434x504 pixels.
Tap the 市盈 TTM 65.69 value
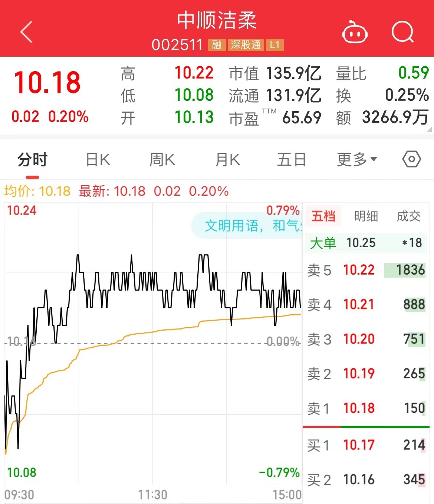[x=302, y=117]
